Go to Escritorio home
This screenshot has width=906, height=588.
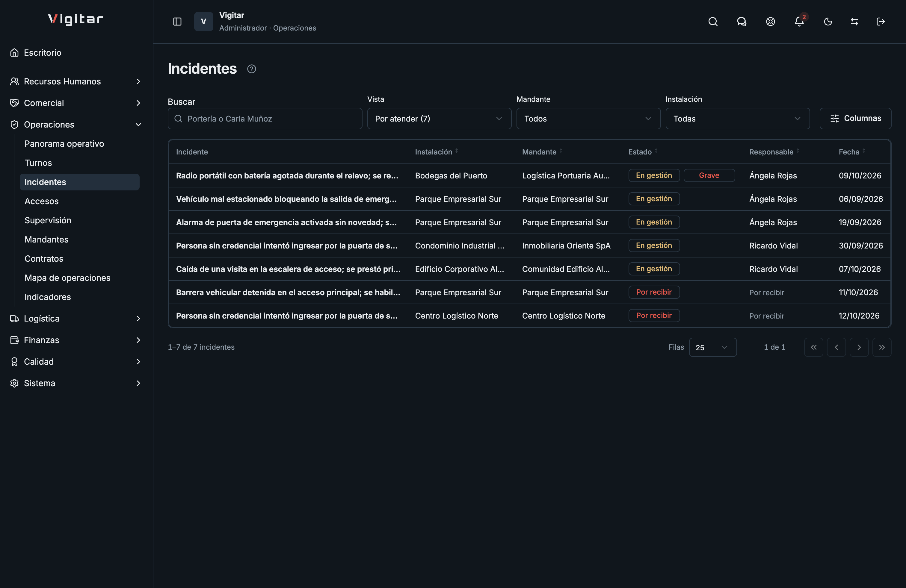click(x=76, y=52)
